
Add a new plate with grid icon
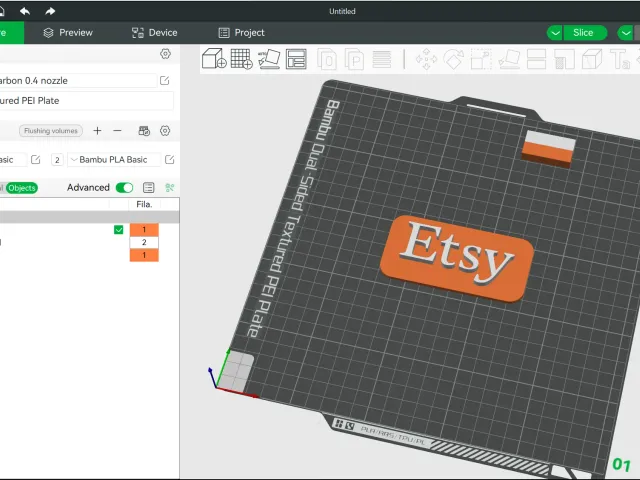point(242,59)
